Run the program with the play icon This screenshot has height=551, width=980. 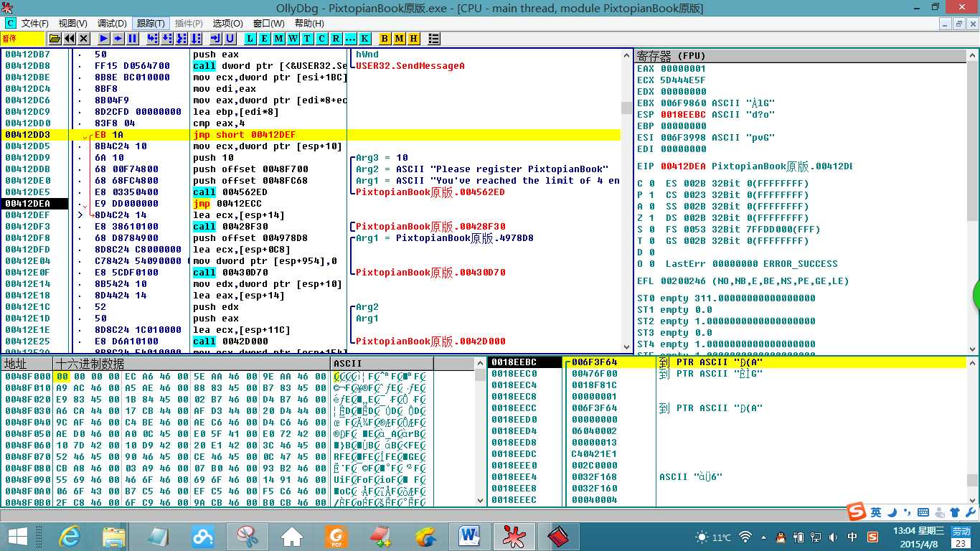point(104,38)
